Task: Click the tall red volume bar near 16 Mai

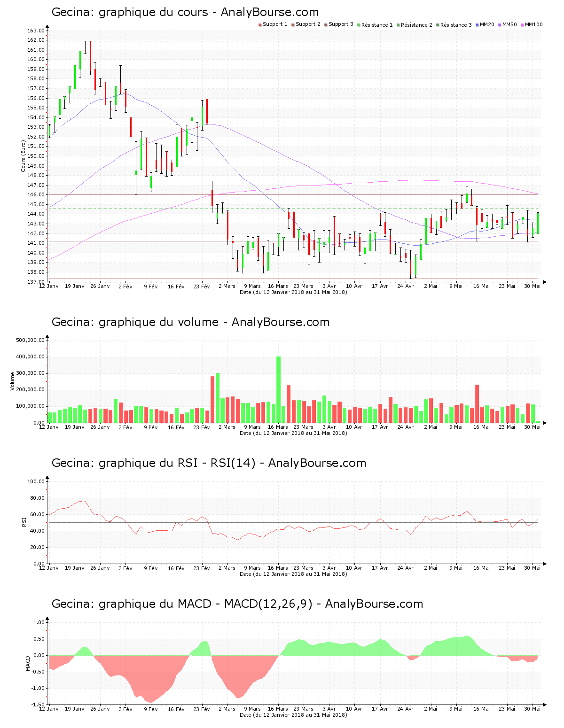Action: tap(477, 403)
